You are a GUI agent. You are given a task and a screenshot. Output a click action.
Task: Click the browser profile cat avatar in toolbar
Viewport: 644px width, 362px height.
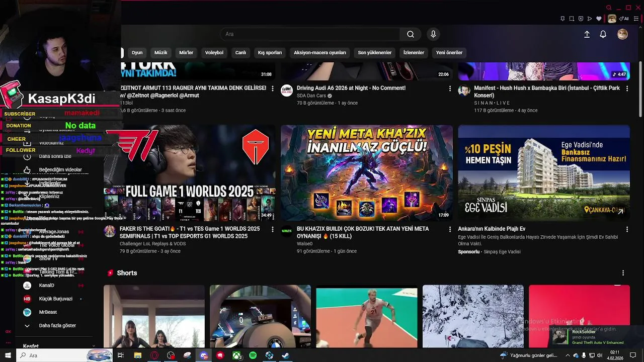click(612, 19)
